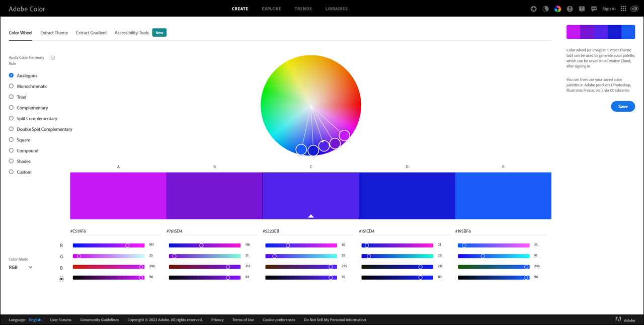Select swatch C in the color palette

coord(310,196)
